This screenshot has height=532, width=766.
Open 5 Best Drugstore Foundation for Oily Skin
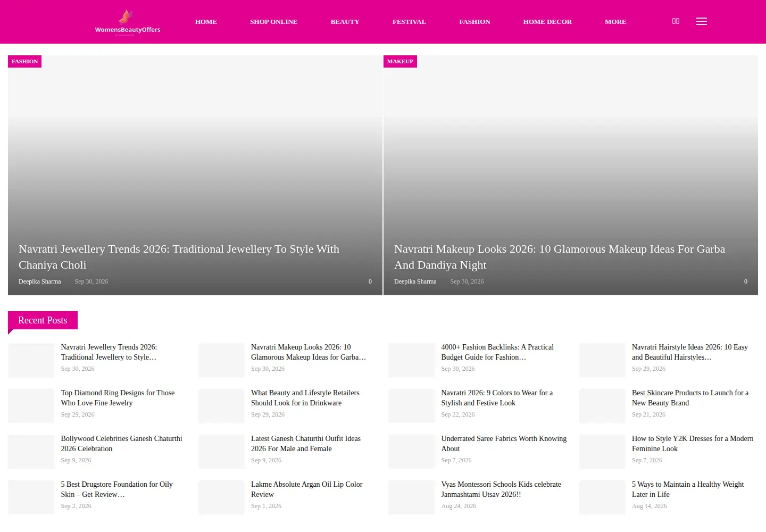[x=117, y=489]
